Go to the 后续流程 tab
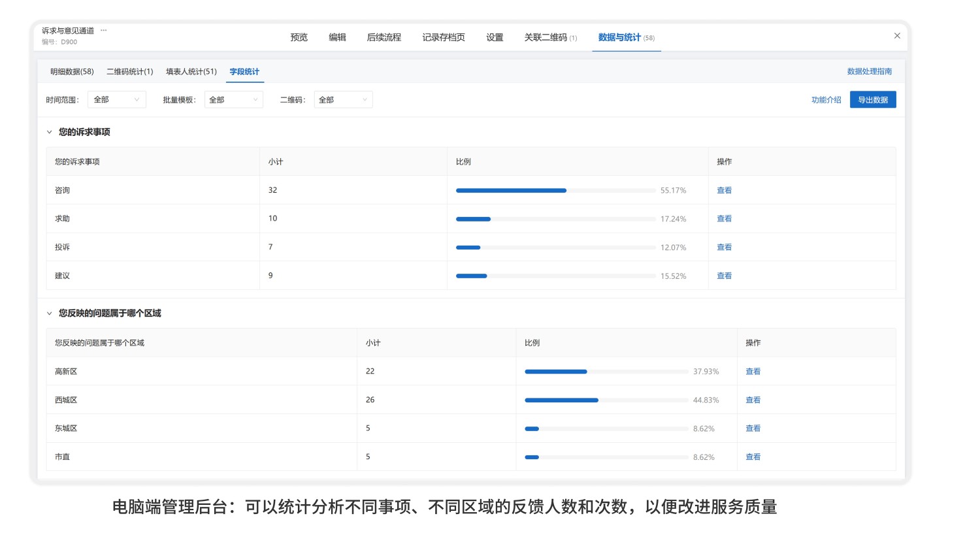980x533 pixels. [384, 37]
